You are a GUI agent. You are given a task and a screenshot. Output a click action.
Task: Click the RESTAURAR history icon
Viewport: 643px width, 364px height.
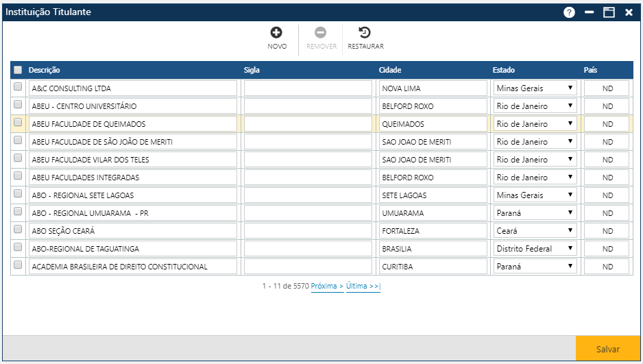coord(365,32)
